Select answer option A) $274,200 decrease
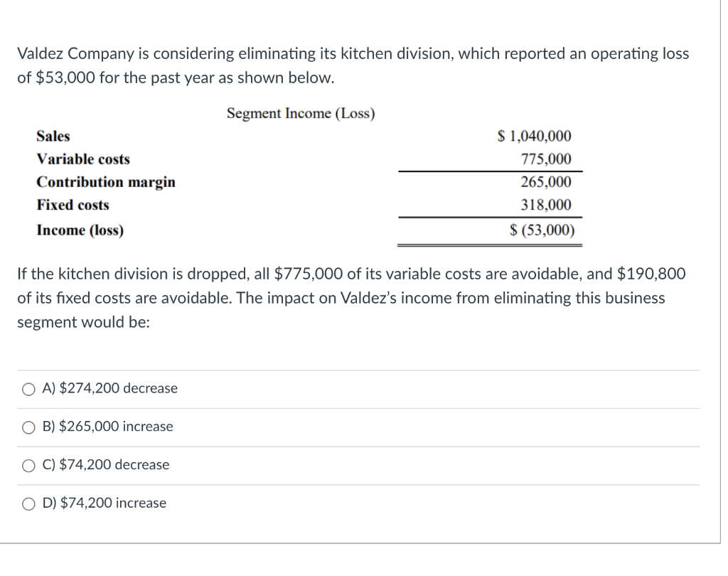 [110, 388]
